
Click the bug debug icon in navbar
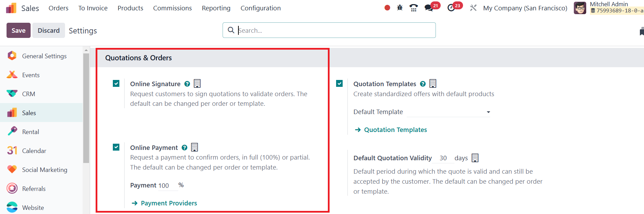tap(400, 8)
